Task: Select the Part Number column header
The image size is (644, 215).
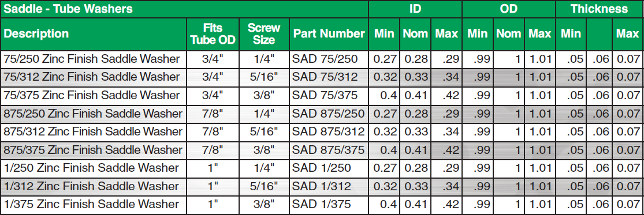Action: [329, 33]
